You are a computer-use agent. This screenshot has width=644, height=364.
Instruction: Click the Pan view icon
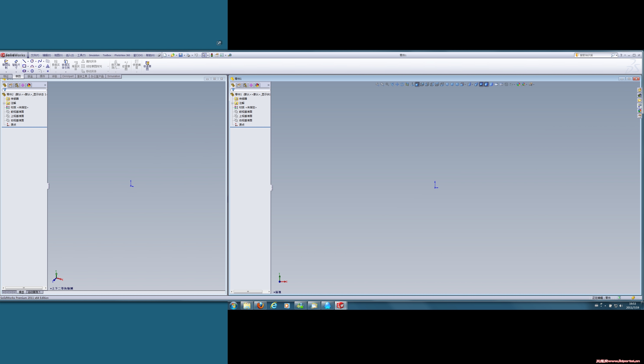[x=397, y=84]
